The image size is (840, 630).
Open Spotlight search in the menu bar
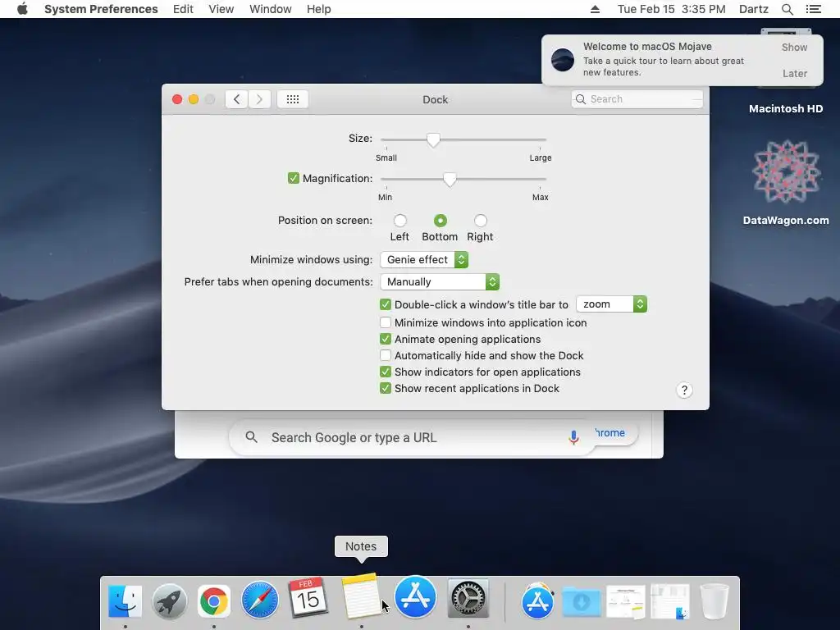click(x=787, y=9)
